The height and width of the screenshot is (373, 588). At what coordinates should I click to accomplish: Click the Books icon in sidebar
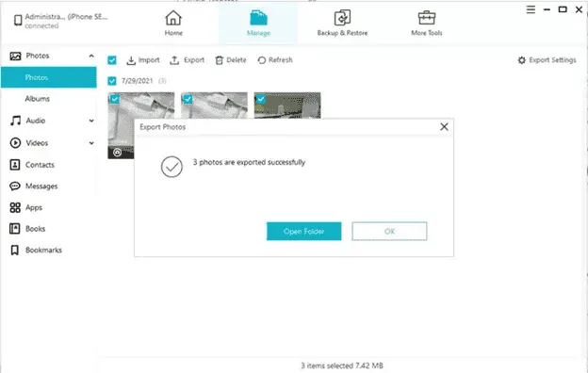[x=15, y=229]
